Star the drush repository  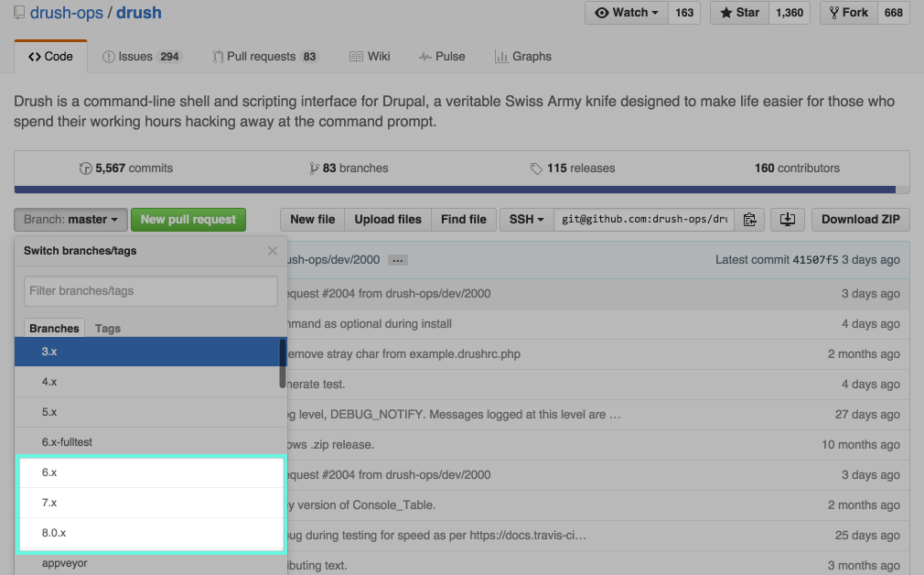coord(739,13)
